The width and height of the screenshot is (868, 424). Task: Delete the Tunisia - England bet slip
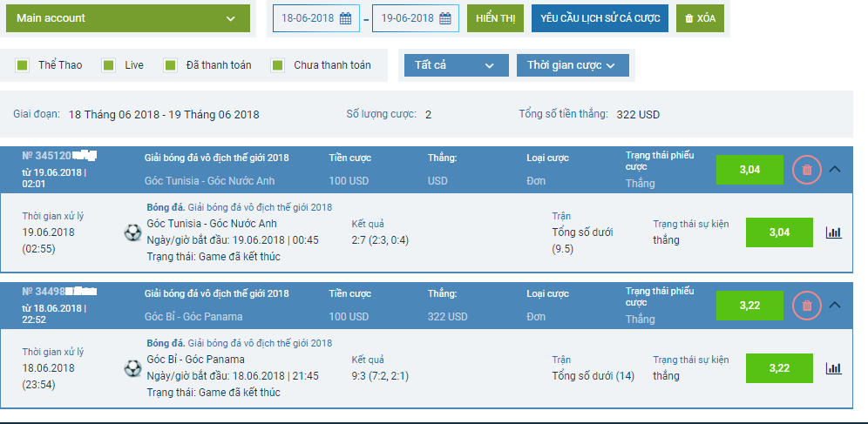click(807, 170)
